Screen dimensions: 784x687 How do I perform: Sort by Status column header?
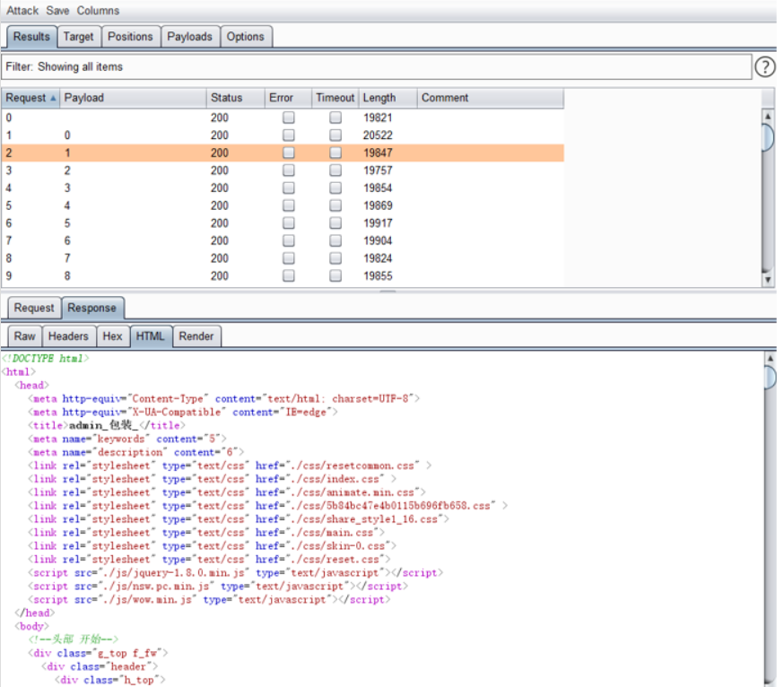pyautogui.click(x=235, y=98)
